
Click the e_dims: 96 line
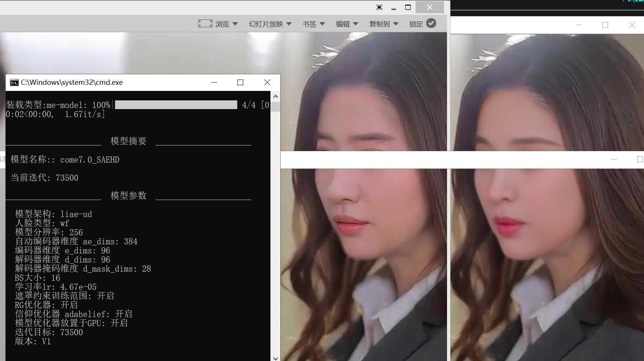[63, 250]
